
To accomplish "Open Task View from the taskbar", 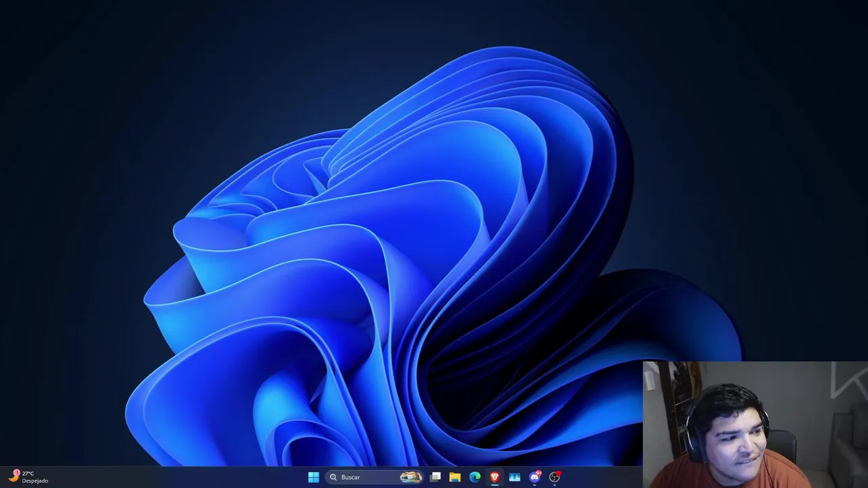I will tap(435, 477).
